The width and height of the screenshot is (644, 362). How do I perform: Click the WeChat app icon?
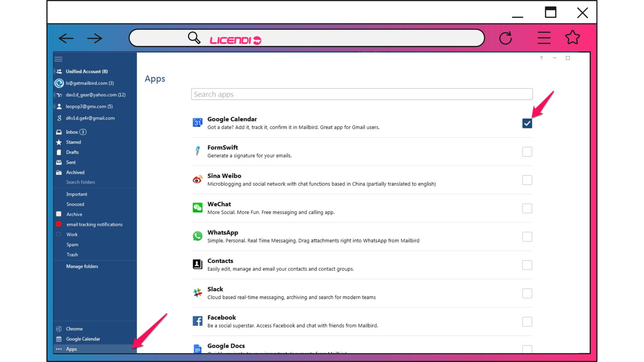point(197,207)
